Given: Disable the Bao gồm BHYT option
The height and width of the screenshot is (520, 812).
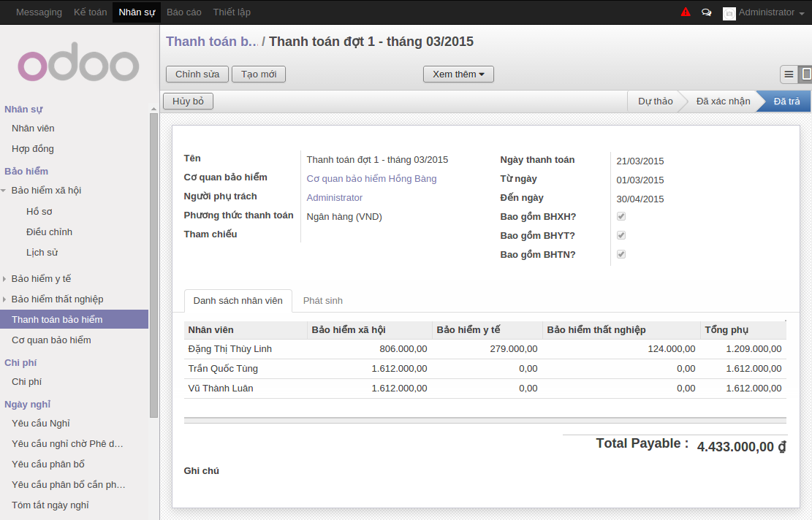Looking at the screenshot, I should click(621, 234).
